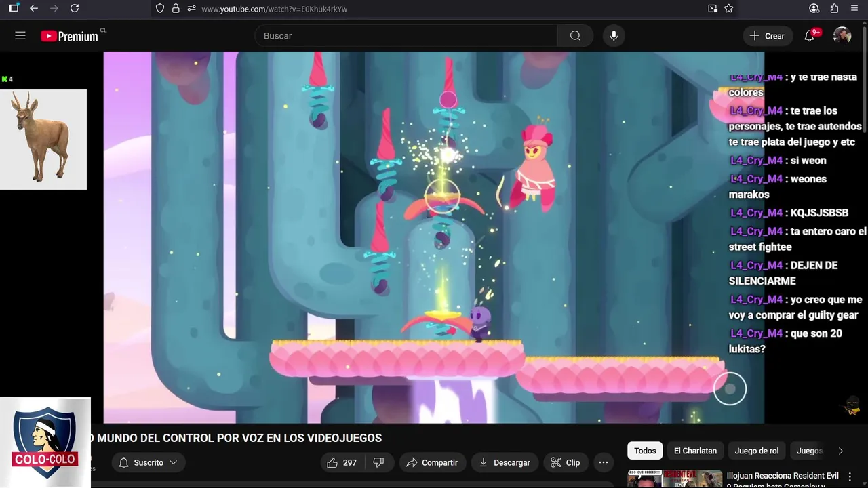Bookmark this page with star icon
Screen dimensions: 868x488
[x=729, y=8]
